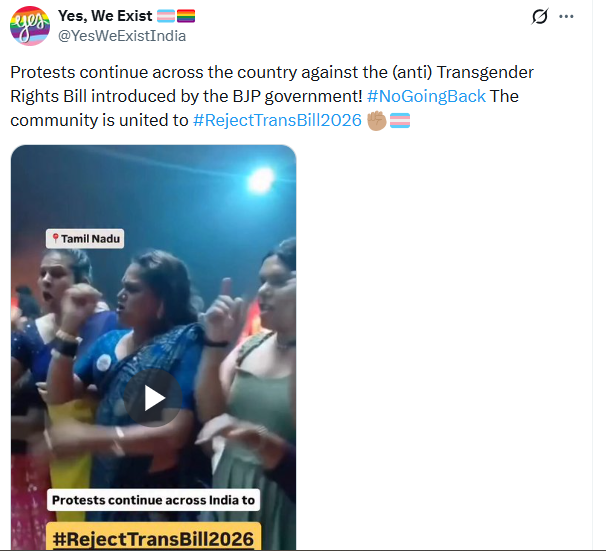Open the #NoGoingBack hashtag
Screen dimensions: 606x551
[x=426, y=96]
